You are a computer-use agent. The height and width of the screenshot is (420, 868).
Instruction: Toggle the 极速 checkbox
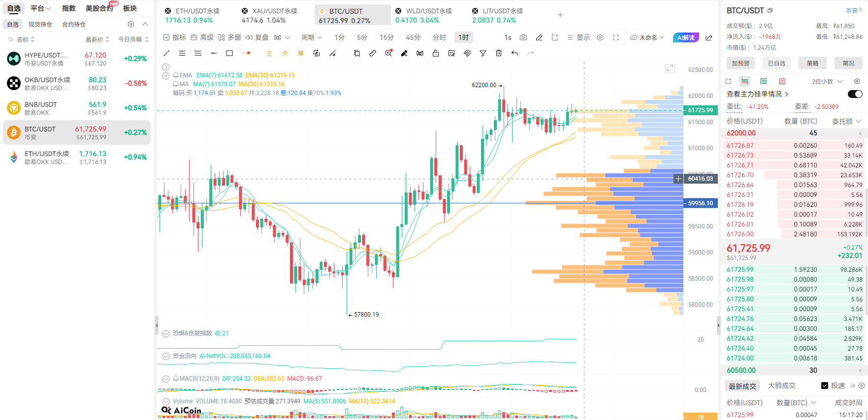click(x=825, y=386)
